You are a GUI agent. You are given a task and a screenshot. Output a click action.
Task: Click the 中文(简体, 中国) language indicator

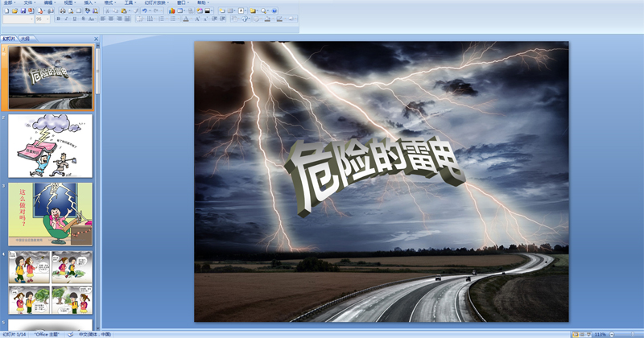[x=95, y=334]
